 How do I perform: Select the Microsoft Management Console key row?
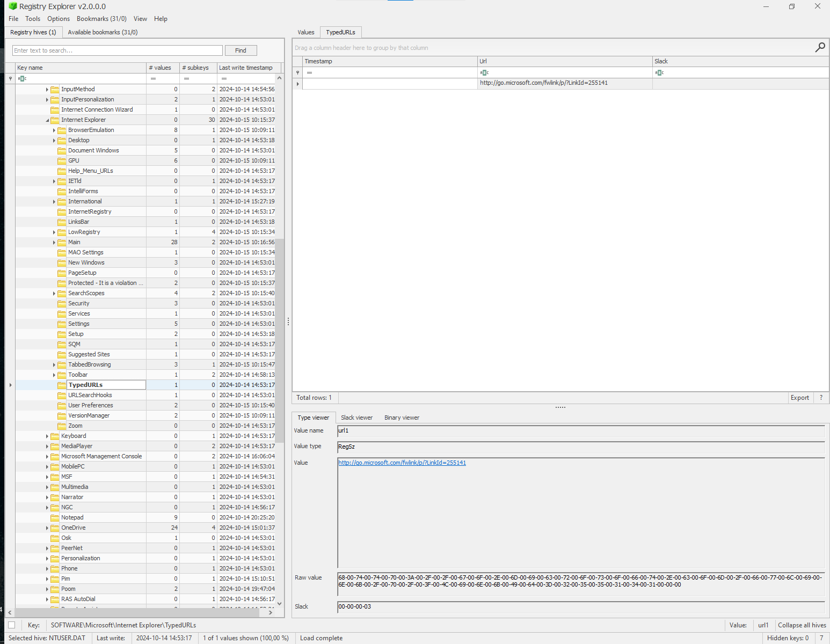(145, 456)
